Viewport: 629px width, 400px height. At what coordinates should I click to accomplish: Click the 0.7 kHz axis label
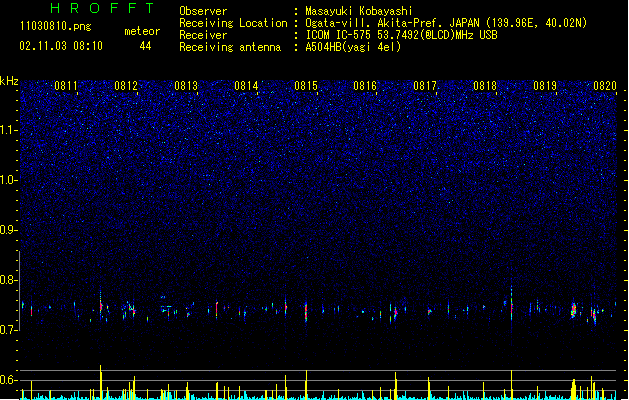coord(9,330)
